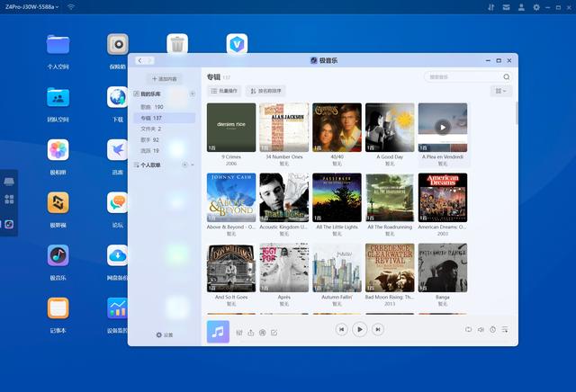
Task: Open the 团队空间 shared folder icon
Action: tap(58, 97)
